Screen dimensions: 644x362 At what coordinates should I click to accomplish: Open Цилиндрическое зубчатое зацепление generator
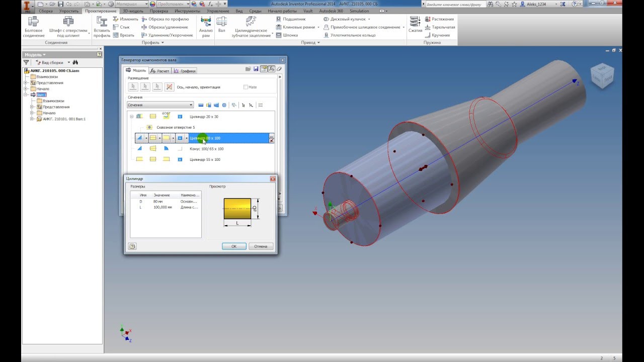(251, 27)
